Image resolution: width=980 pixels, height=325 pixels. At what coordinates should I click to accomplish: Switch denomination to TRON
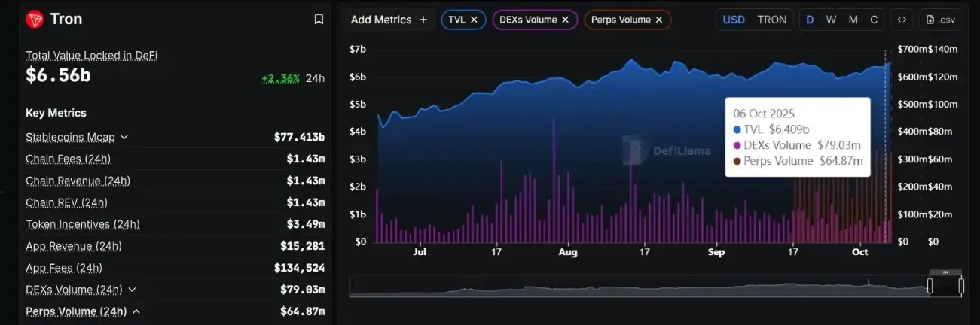pos(771,20)
